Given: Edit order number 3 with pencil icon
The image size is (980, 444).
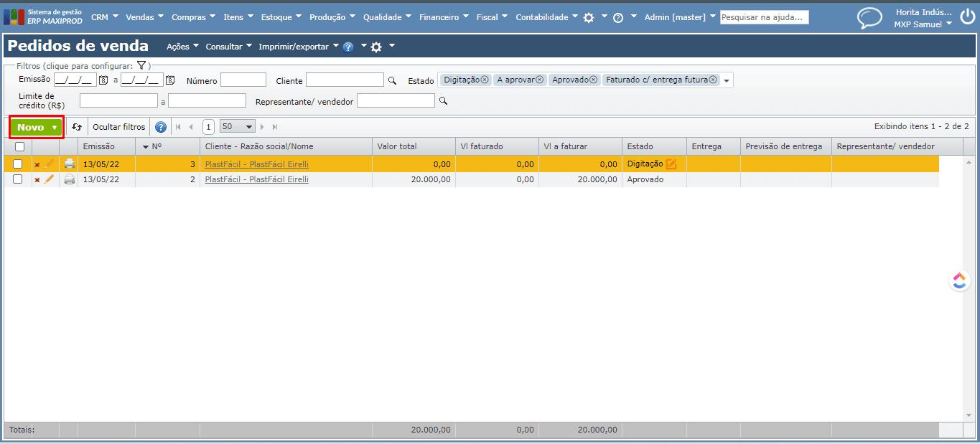Looking at the screenshot, I should coord(50,164).
